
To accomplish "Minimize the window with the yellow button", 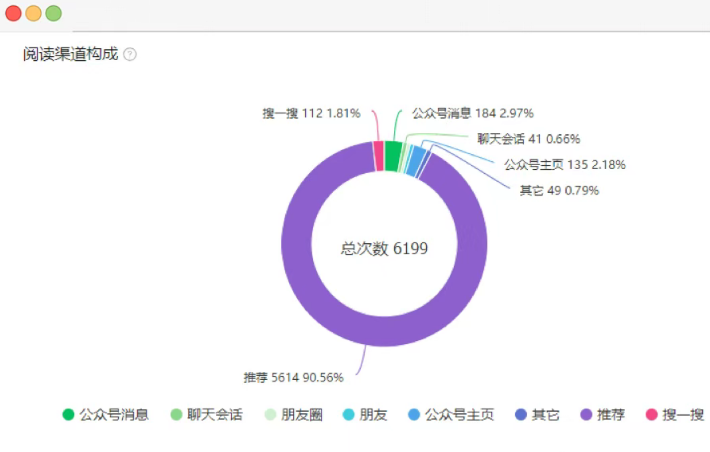I will point(34,13).
